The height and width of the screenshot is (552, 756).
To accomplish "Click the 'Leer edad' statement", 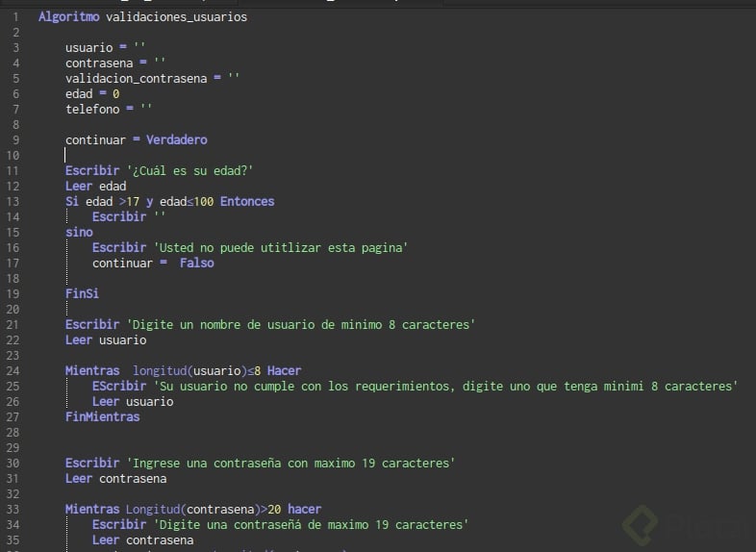I will click(x=96, y=187).
